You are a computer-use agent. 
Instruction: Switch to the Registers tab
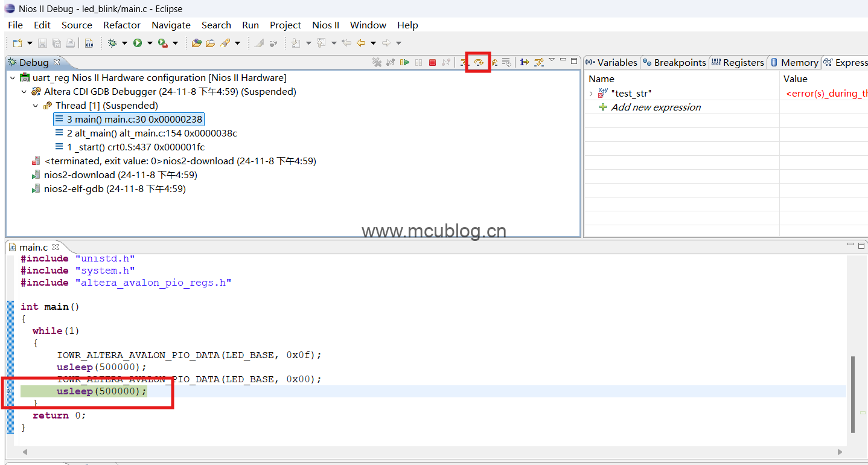point(738,62)
